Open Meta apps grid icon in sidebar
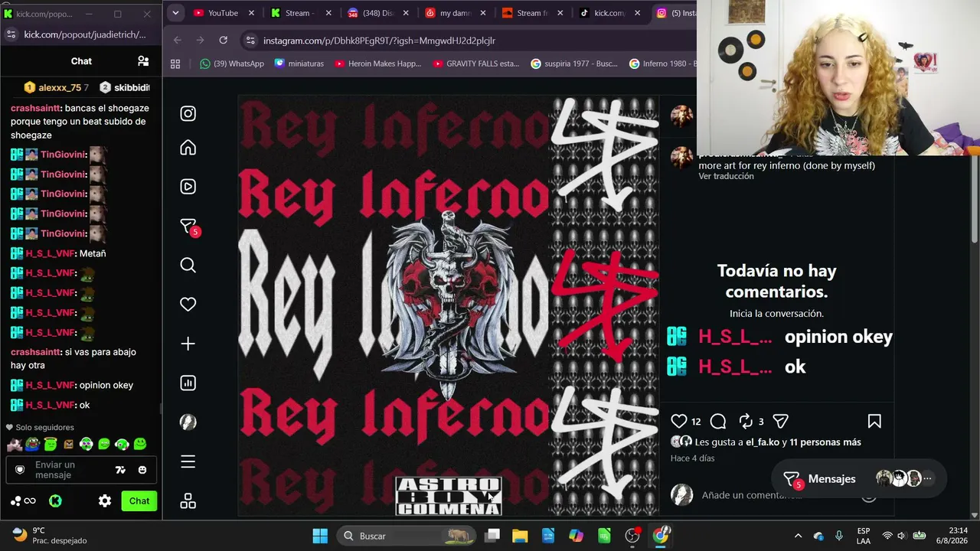This screenshot has height=551, width=980. (188, 501)
